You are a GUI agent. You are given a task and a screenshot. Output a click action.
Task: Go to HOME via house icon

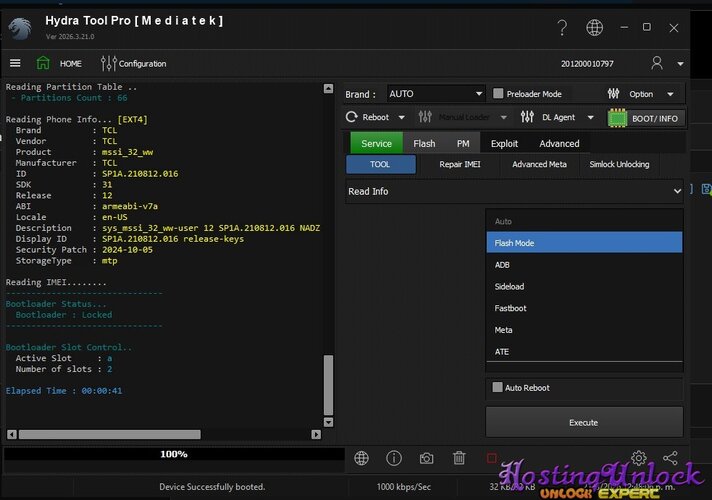(43, 63)
